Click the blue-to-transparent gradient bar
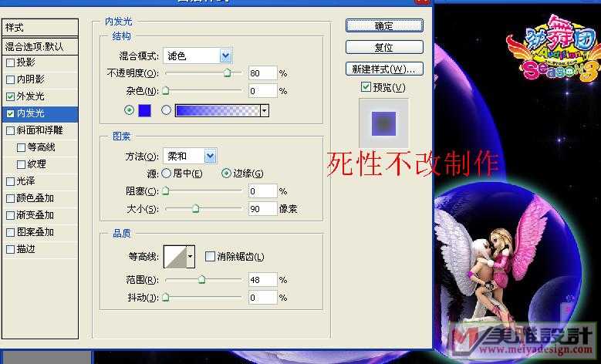Screen dimensions: 601x364 coord(218,111)
